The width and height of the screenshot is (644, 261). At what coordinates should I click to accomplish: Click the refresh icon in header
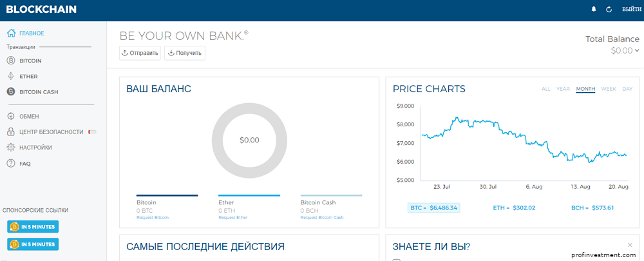(x=609, y=10)
